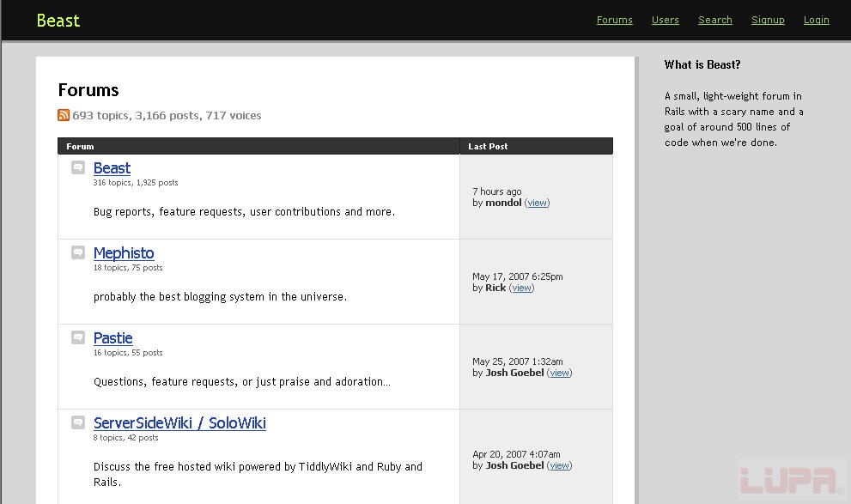Click the 'Forums' page heading
This screenshot has width=851, height=504.
[x=88, y=90]
